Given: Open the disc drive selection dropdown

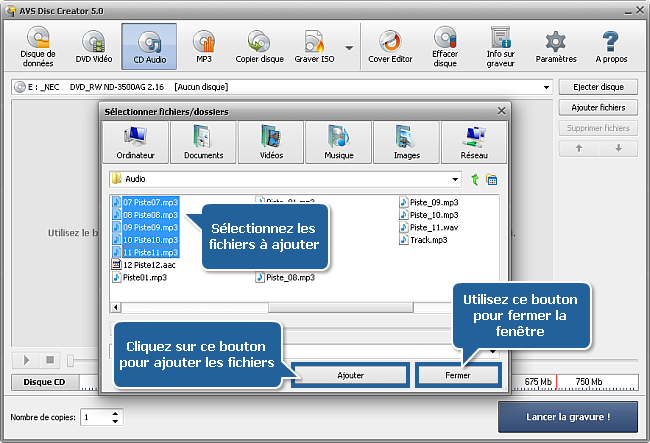Looking at the screenshot, I should coord(546,87).
